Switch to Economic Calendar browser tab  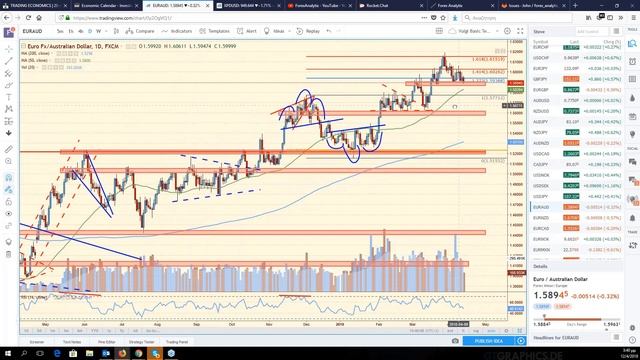tap(106, 6)
